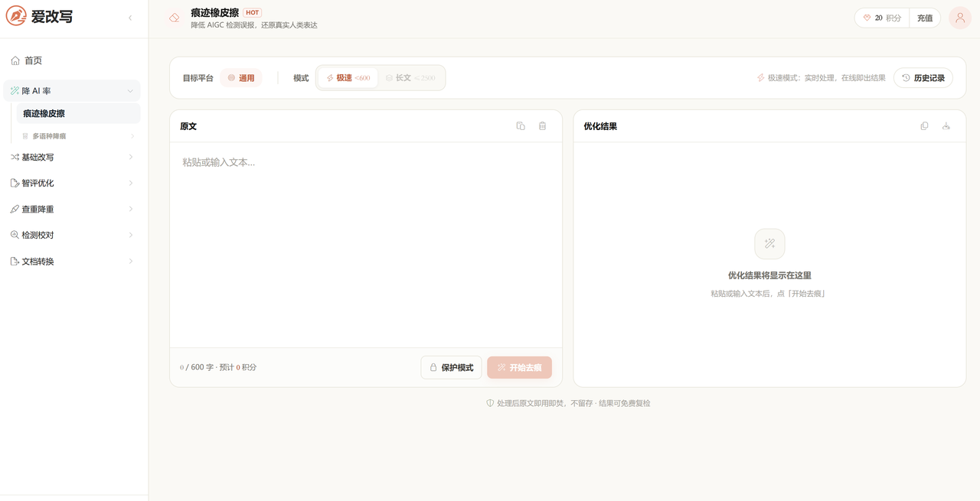
Task: Switch to 极速 <600 mode
Action: coord(348,78)
